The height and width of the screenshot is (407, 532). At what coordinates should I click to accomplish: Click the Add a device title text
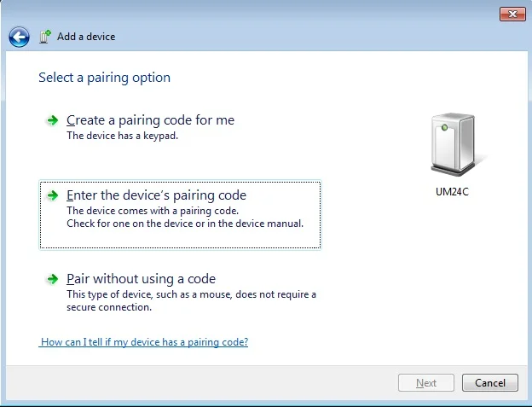click(x=86, y=37)
